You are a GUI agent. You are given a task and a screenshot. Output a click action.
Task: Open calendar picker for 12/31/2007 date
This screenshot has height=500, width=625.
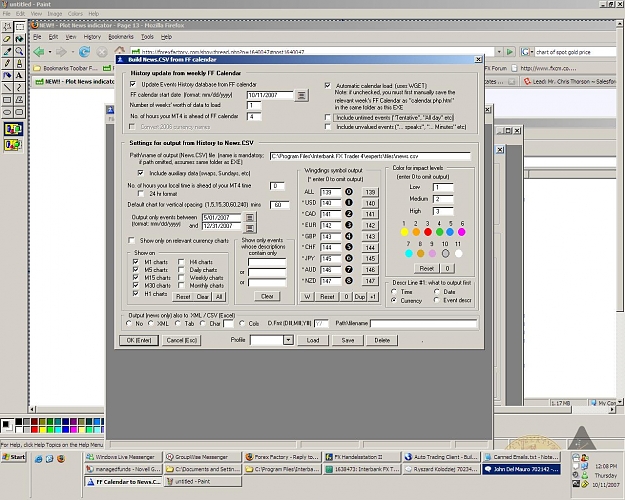250,228
